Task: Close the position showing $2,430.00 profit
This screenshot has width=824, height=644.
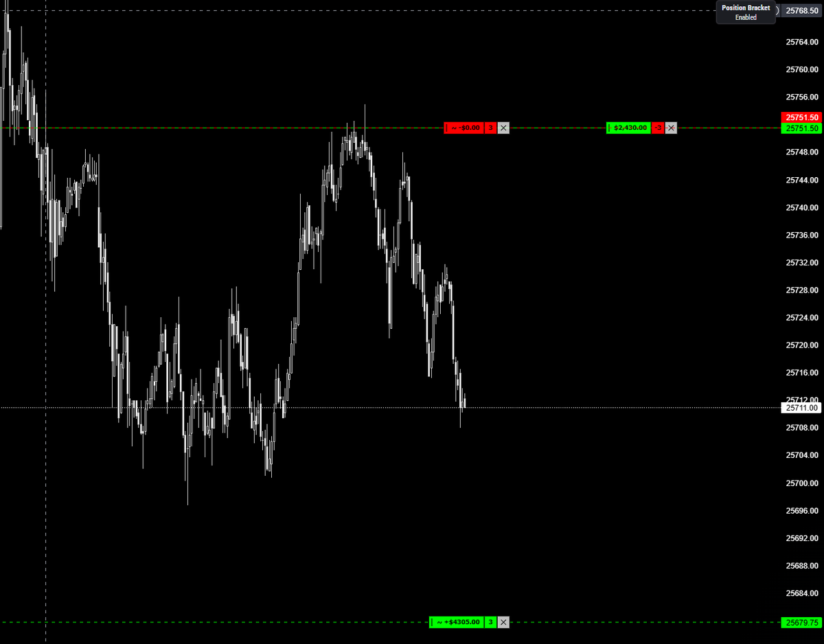Action: [671, 128]
